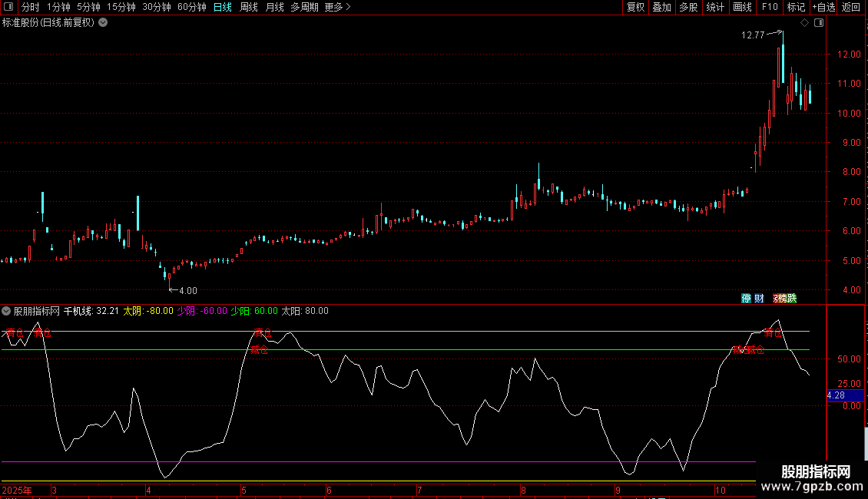Select the 分时 intraday tab
The width and height of the screenshot is (868, 499).
coord(30,7)
